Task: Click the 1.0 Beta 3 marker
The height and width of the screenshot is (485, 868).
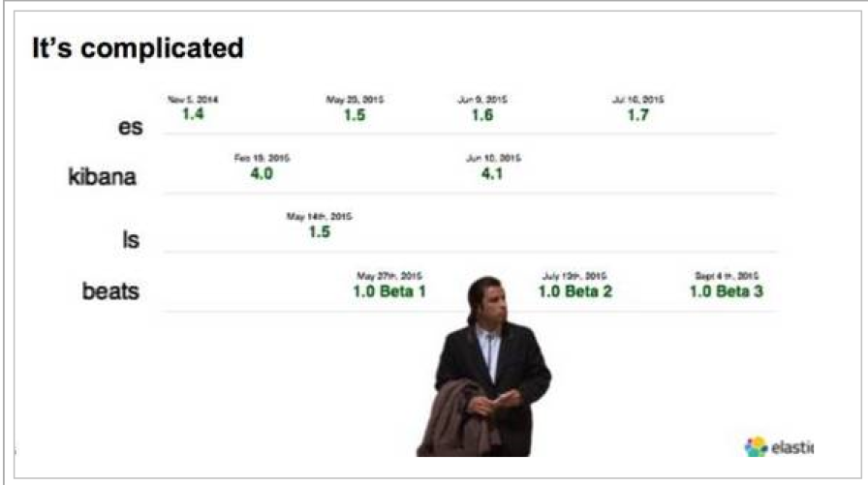Action: pos(726,290)
